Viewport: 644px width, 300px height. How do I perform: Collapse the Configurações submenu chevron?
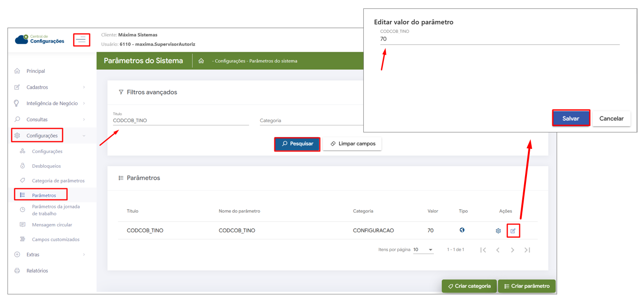pyautogui.click(x=84, y=136)
